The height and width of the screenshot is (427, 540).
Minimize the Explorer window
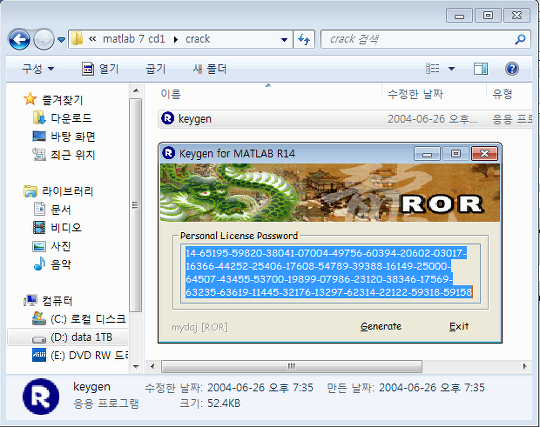pos(459,15)
